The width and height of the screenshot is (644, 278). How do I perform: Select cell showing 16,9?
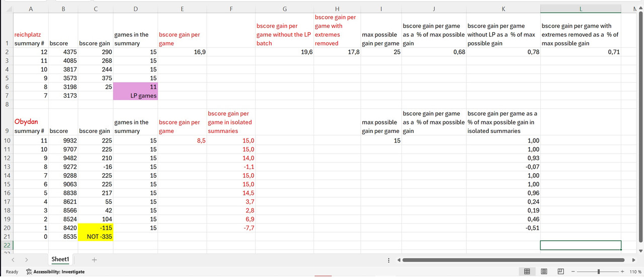[182, 52]
